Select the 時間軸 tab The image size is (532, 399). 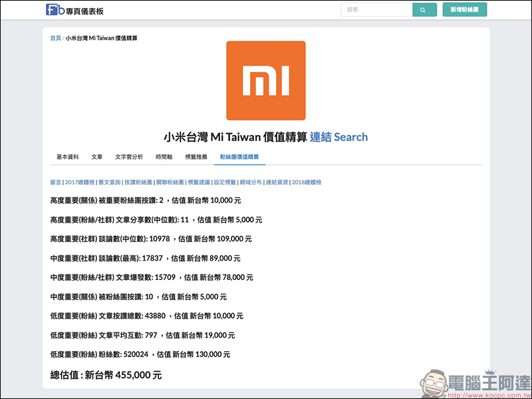tap(164, 157)
